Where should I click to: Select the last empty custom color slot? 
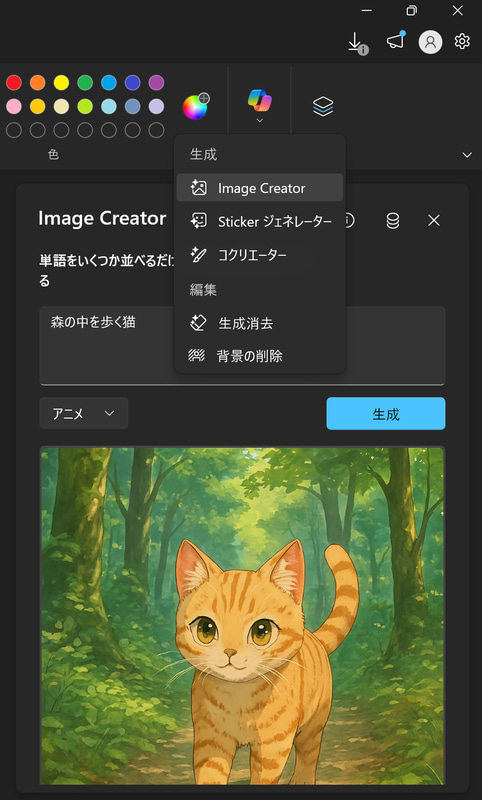point(156,130)
